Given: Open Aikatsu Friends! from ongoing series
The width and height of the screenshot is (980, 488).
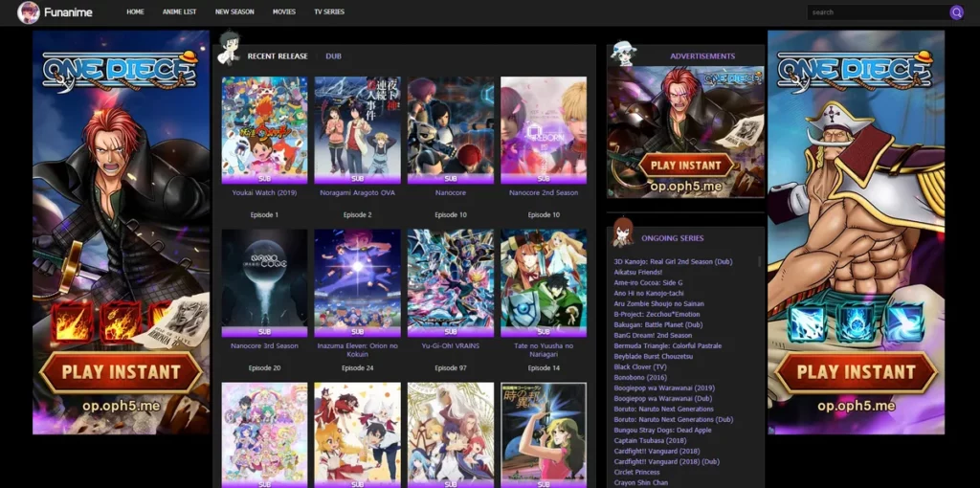Looking at the screenshot, I should [637, 273].
